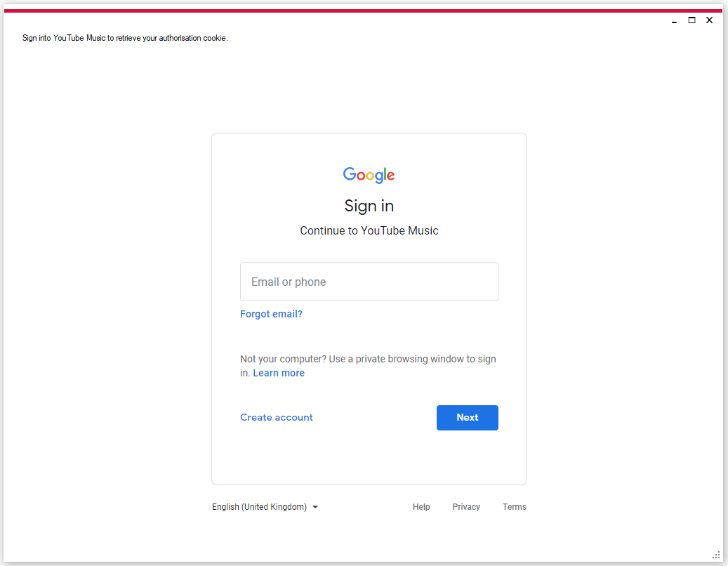
Task: Click the blue Next button
Action: [x=467, y=417]
